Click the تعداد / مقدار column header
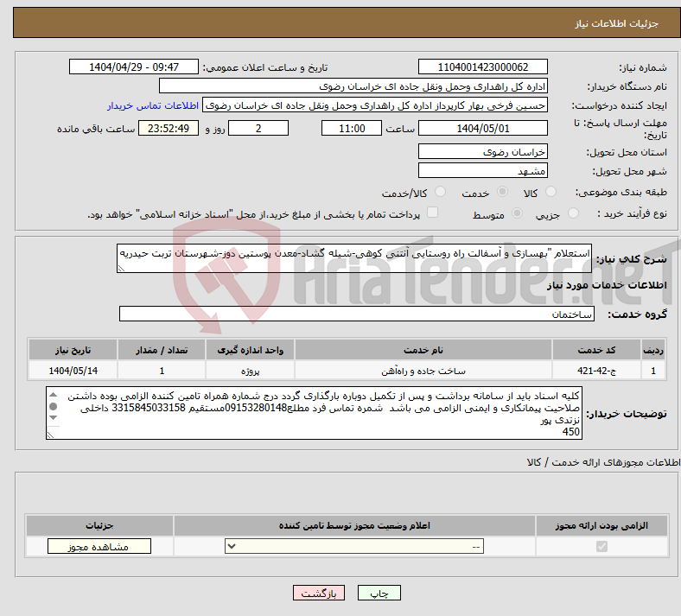 [162, 350]
